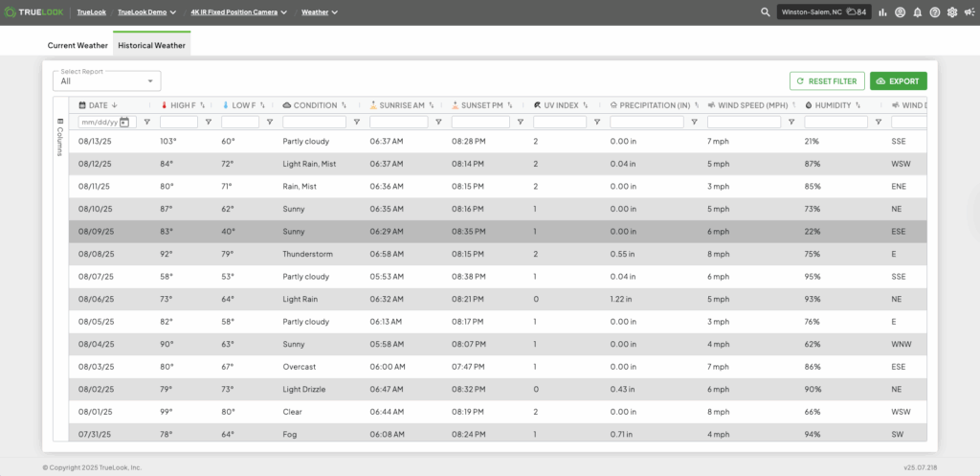Click the Humidity filter input
Screen dimensions: 980x476
click(x=836, y=122)
